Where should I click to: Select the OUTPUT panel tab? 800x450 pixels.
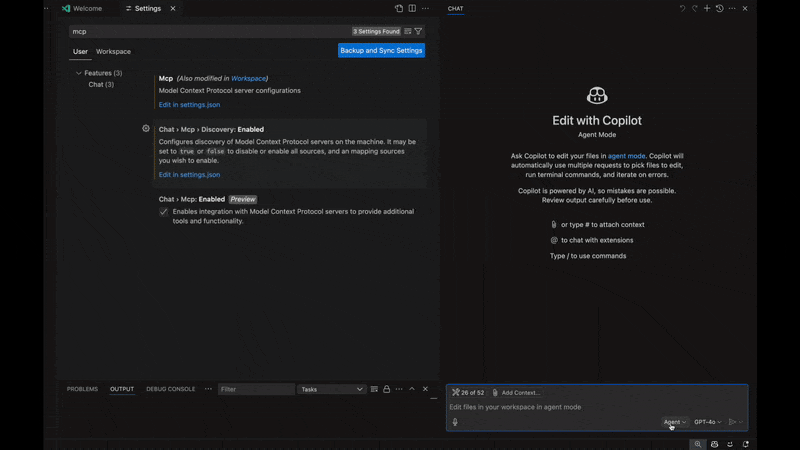pos(122,389)
